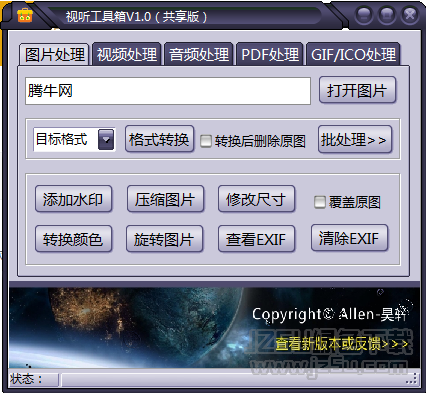Click the 清除EXIF button

349,238
